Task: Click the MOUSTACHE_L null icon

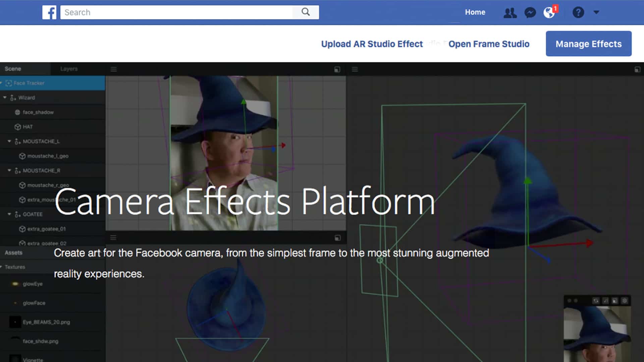Action: point(17,141)
